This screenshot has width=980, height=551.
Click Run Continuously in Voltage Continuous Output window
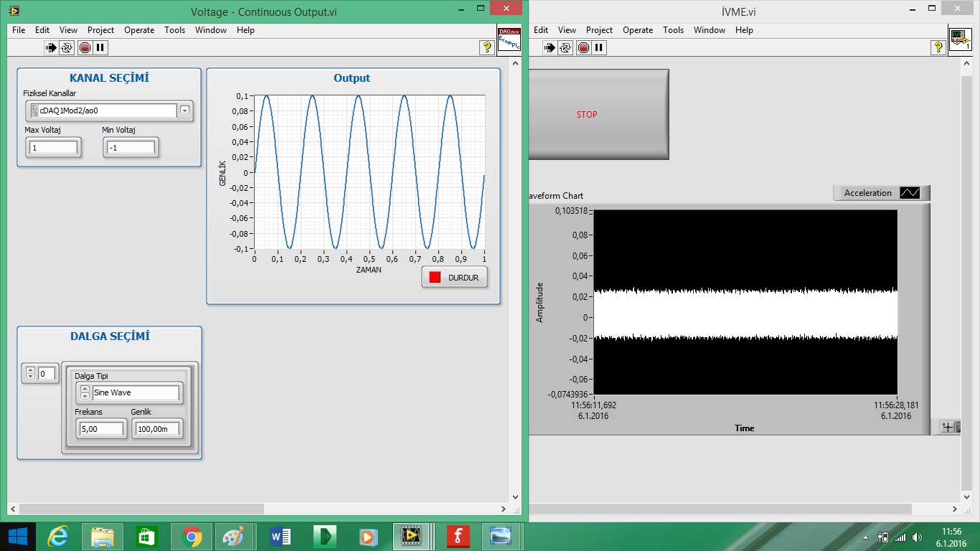point(67,47)
